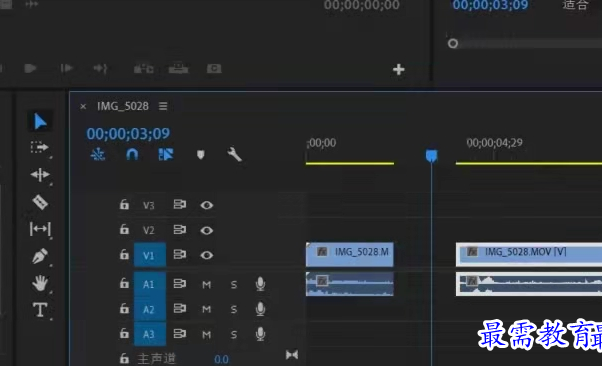Click Export Frame camera button
This screenshot has width=602, height=366.
tap(214, 68)
